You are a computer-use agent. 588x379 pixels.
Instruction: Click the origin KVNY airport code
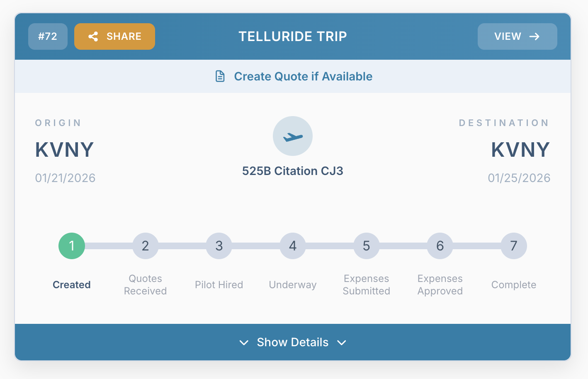pos(65,150)
